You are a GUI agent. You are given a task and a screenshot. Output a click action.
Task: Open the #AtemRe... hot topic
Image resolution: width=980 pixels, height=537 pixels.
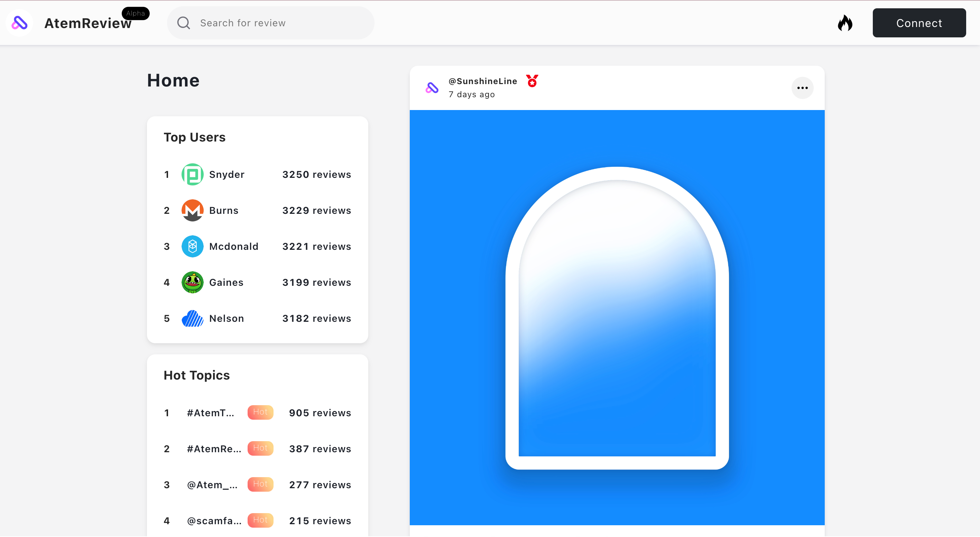(x=214, y=449)
